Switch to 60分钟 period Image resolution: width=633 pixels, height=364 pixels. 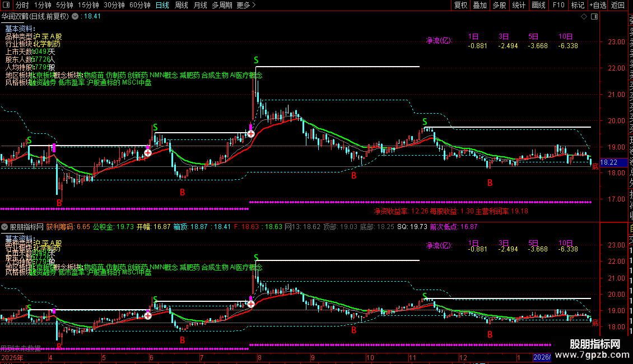(x=140, y=5)
